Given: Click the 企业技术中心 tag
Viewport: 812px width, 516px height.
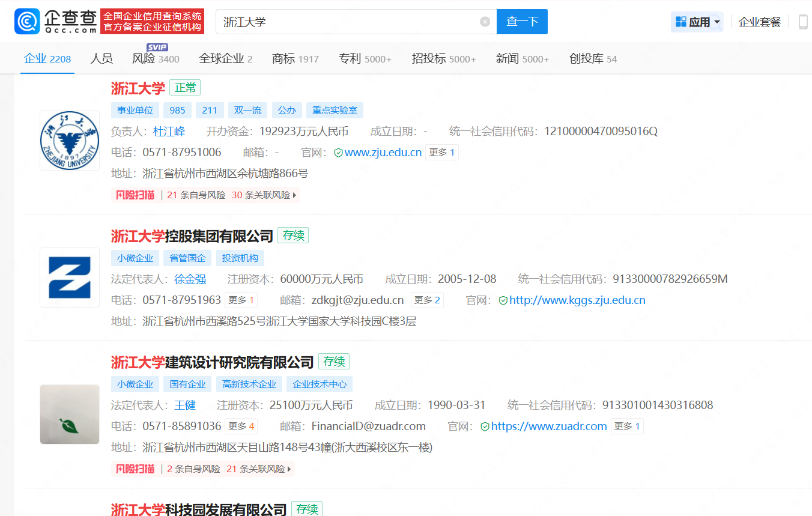Looking at the screenshot, I should (x=320, y=384).
